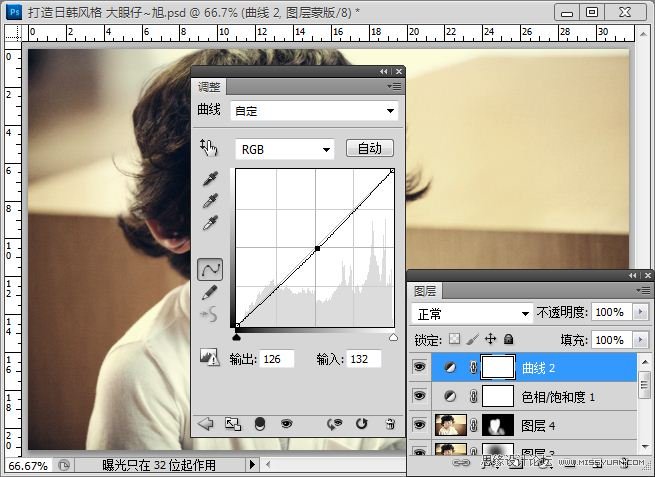The width and height of the screenshot is (655, 477).
Task: Open the fill 填充 slider arrow
Action: [x=640, y=340]
